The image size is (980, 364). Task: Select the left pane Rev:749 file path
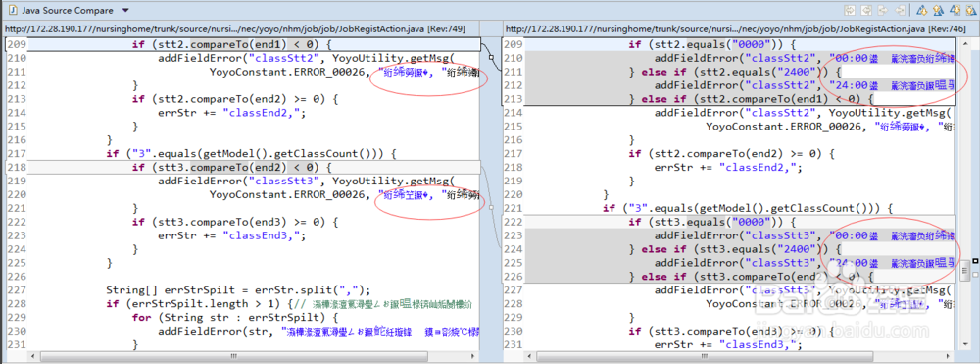234,28
